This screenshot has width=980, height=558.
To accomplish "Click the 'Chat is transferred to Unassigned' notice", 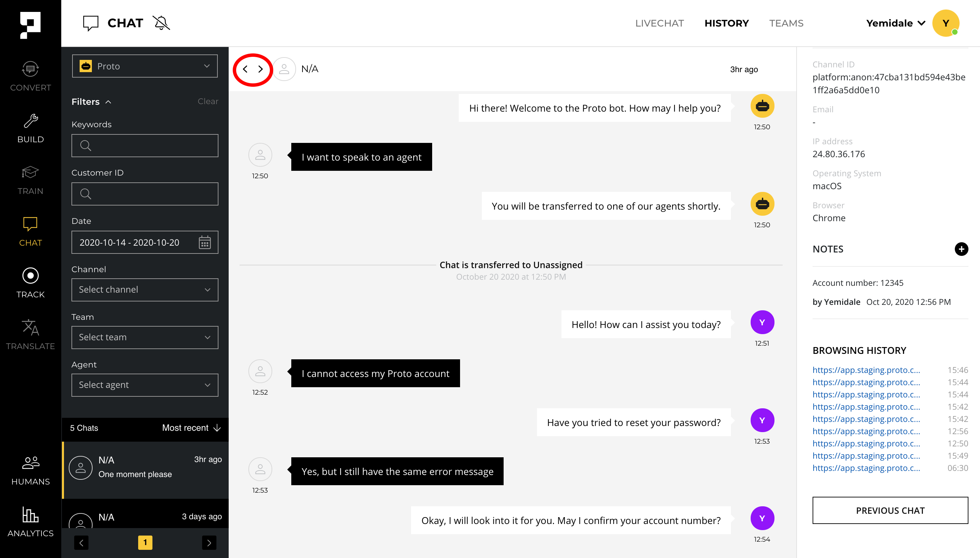I will (x=511, y=265).
